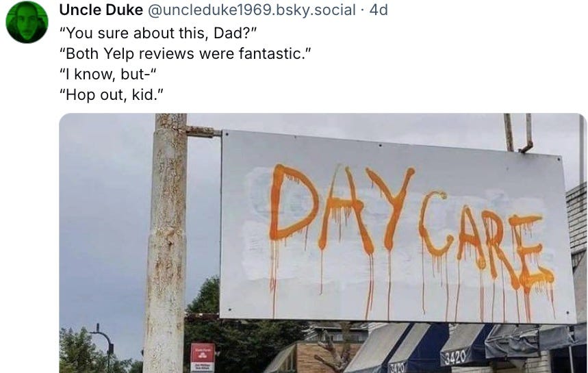Click the 3420 awning number in photo
This screenshot has height=373, width=588.
coord(455,356)
